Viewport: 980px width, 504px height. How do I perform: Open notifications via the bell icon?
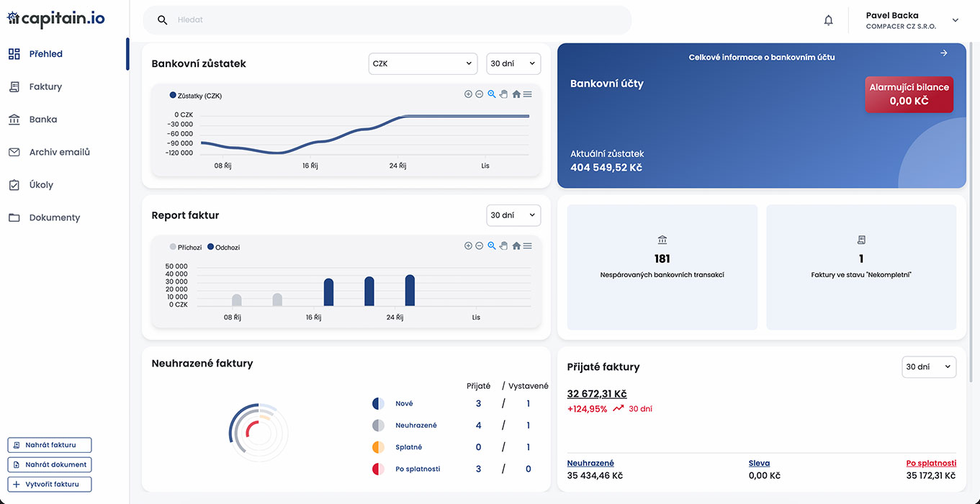[x=828, y=19]
